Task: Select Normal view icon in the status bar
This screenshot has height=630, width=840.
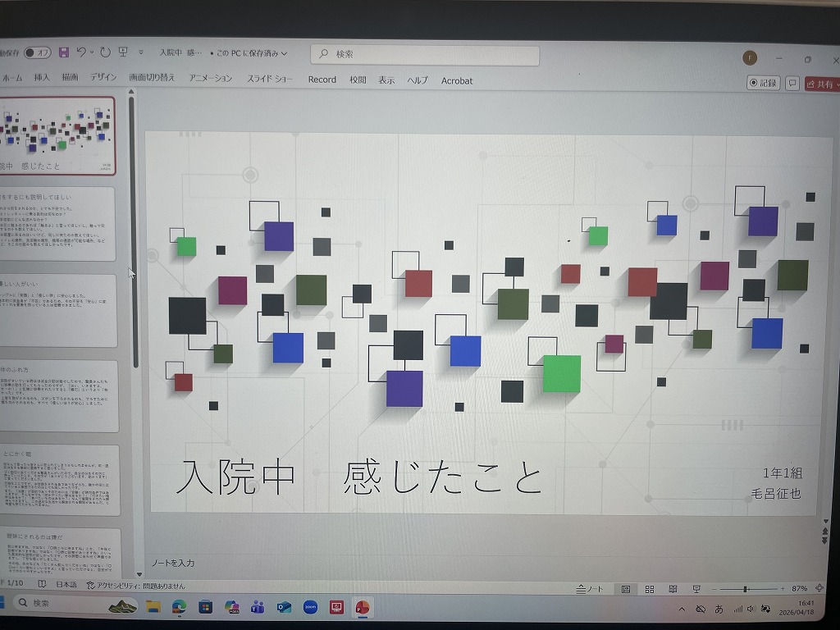Action: (626, 589)
